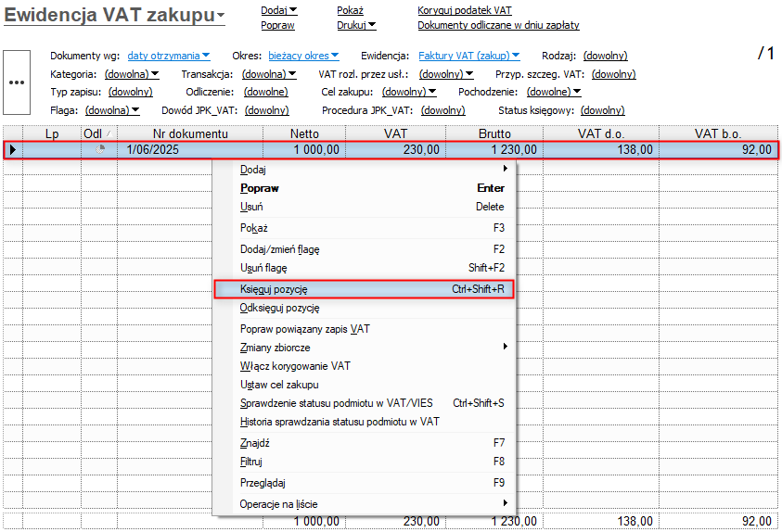
Task: Click Przyp. szczeg. VAT (dowolny) link
Action: pos(613,74)
